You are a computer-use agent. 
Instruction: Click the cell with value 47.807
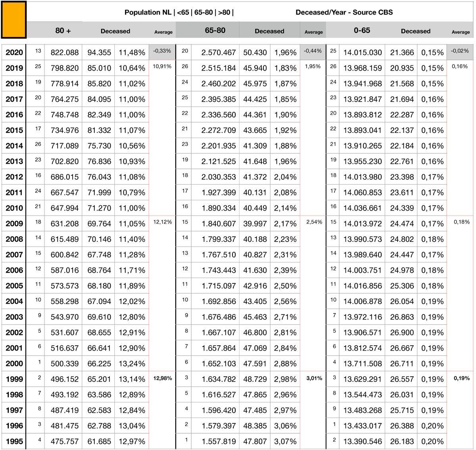[255, 441]
